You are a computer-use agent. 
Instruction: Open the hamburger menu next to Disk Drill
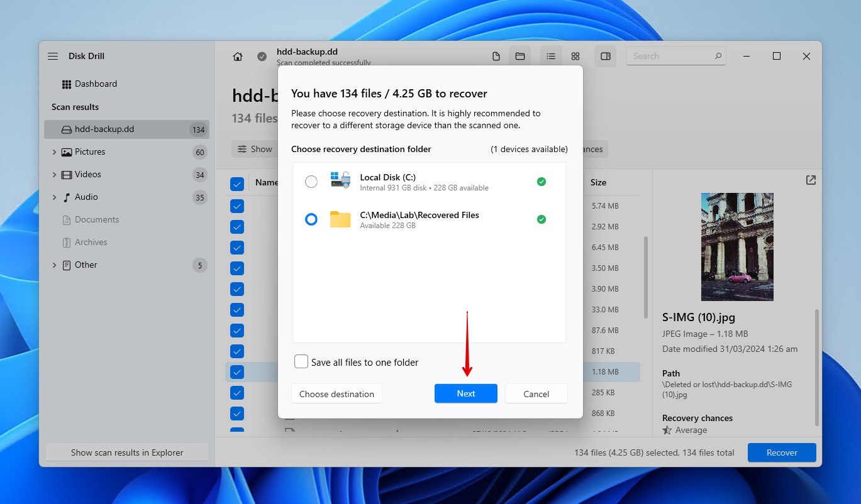click(53, 56)
